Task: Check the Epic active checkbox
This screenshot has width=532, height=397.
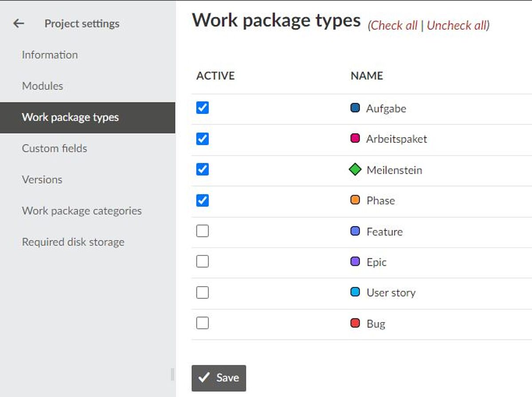Action: pos(203,262)
